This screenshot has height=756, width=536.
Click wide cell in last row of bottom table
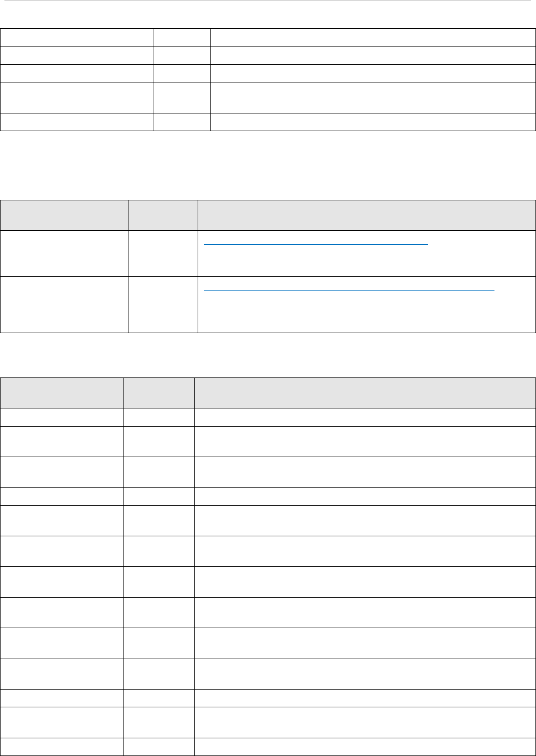tap(364, 747)
